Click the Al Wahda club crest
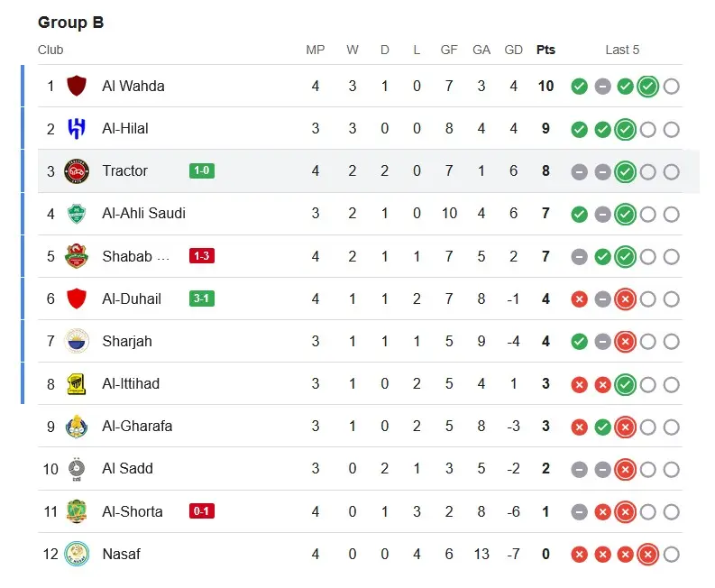This screenshot has width=715, height=588. click(x=77, y=87)
